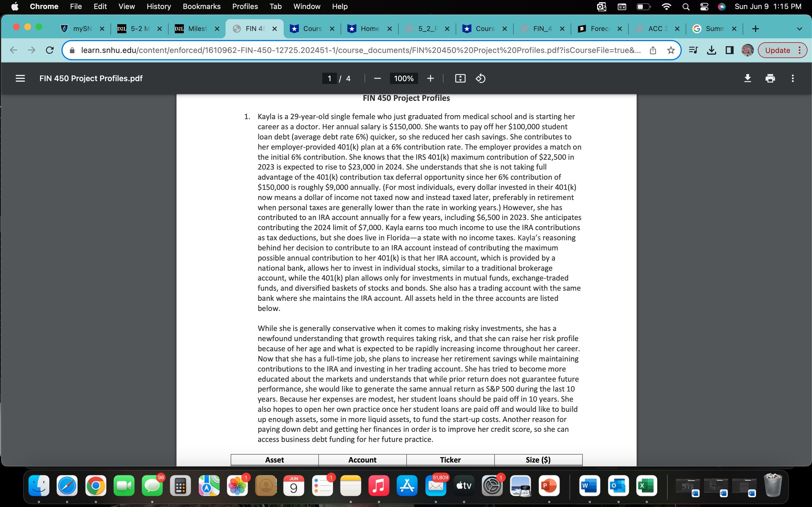Viewport: 812px width, 507px height.
Task: Click the fit to page icon
Action: (460, 79)
